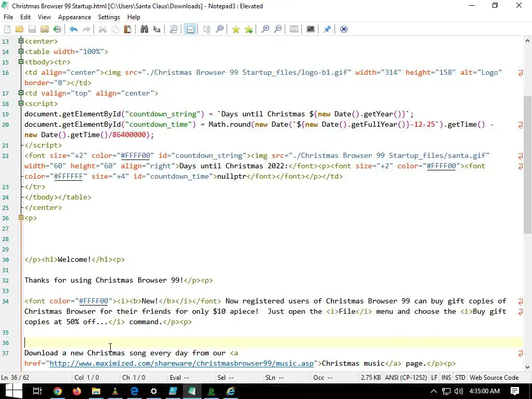
Task: Open the View menu
Action: 44,17
